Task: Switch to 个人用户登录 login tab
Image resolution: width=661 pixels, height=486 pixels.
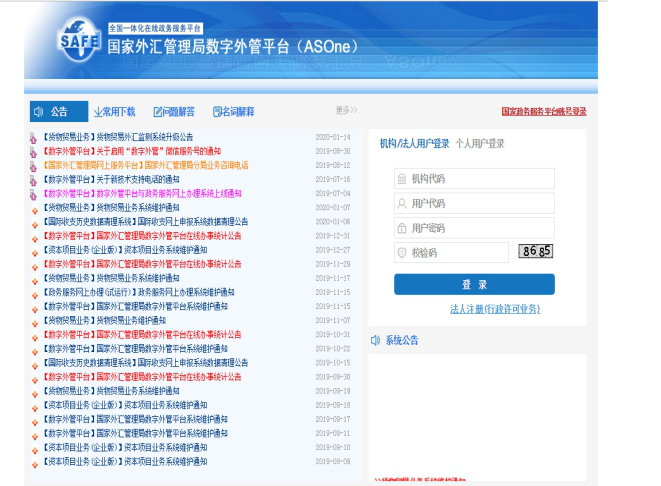Action: [x=480, y=144]
